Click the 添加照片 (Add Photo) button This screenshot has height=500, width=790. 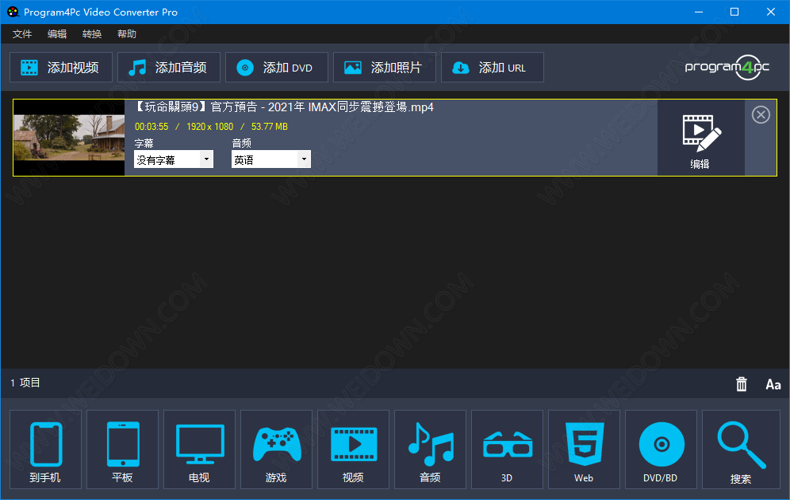384,68
